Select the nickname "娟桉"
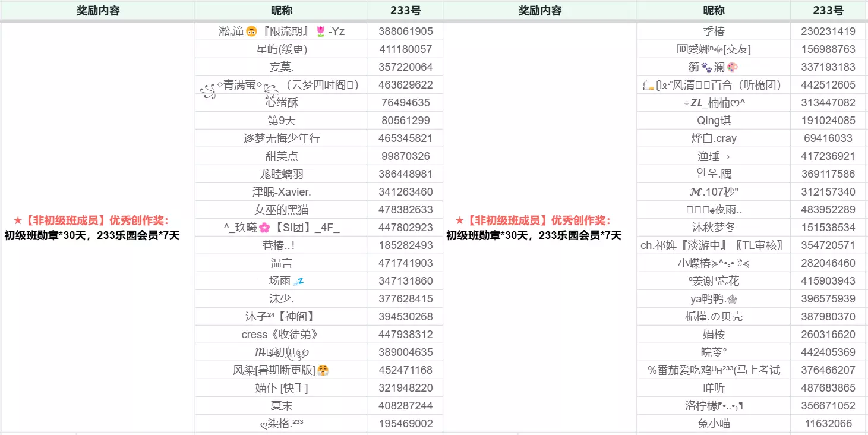The width and height of the screenshot is (868, 435). 714,335
